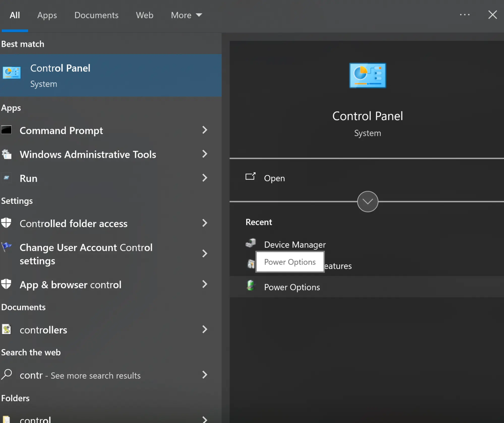
Task: Switch to the Web tab
Action: pos(144,15)
